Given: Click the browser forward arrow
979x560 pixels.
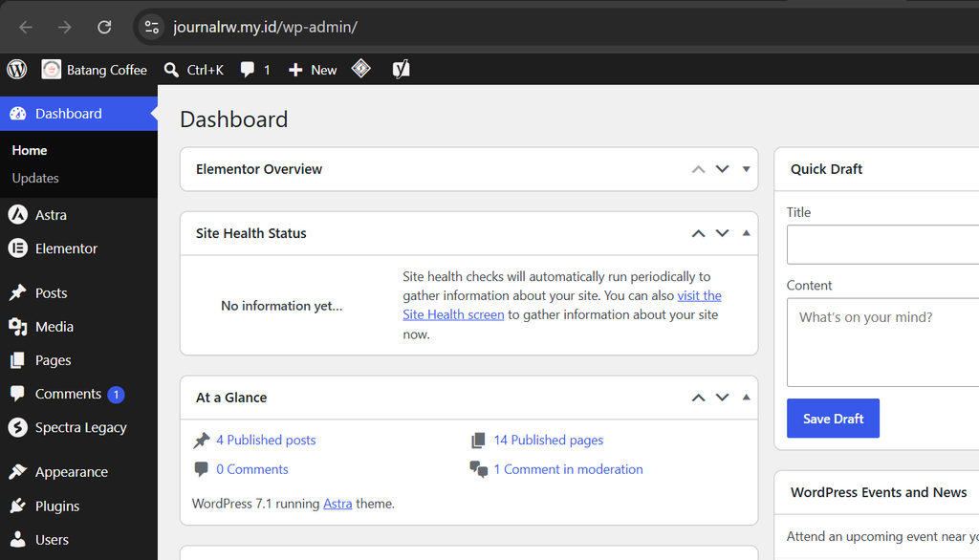Looking at the screenshot, I should [x=65, y=27].
